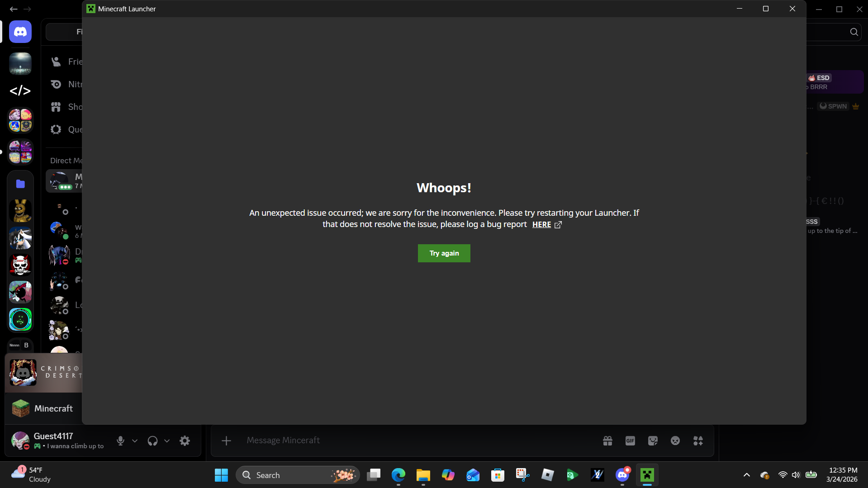Image resolution: width=868 pixels, height=488 pixels.
Task: Expand the microphone input options chevron
Action: click(x=135, y=441)
